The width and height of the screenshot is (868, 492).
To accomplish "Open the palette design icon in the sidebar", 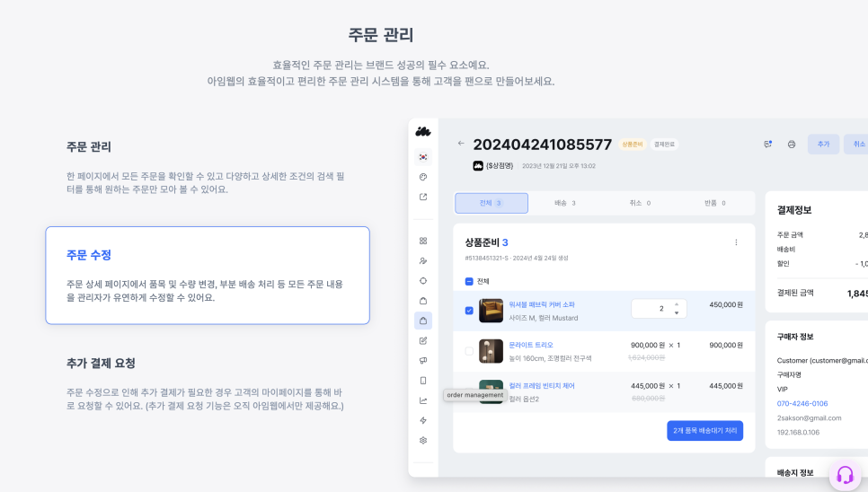I will coord(423,177).
